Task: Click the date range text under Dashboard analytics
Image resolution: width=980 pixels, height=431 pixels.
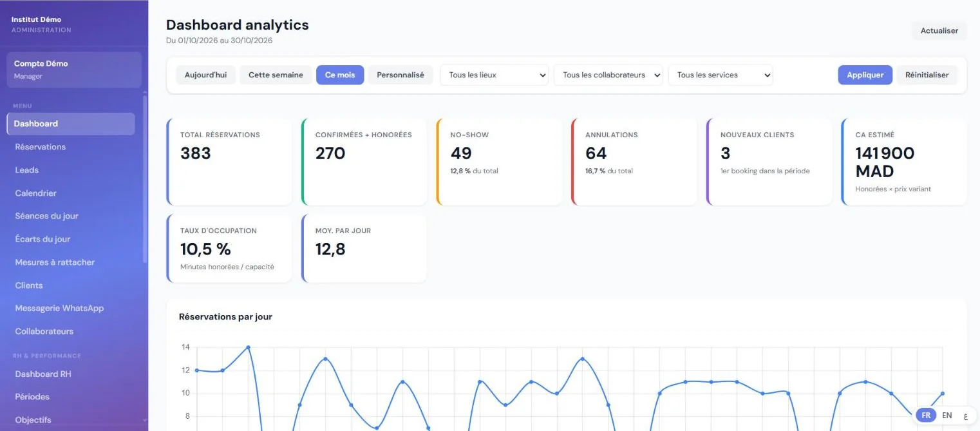Action: (x=220, y=41)
